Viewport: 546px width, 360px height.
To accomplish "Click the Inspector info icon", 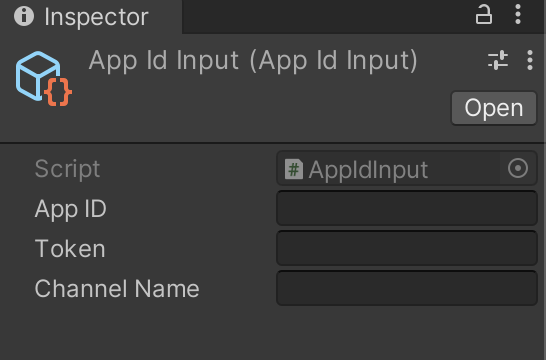I will pos(24,16).
